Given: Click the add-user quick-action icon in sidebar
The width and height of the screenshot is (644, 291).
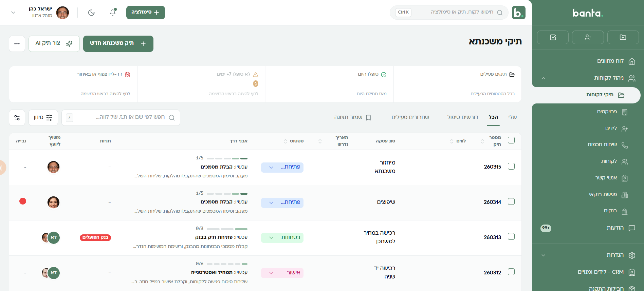Looking at the screenshot, I should (x=588, y=37).
